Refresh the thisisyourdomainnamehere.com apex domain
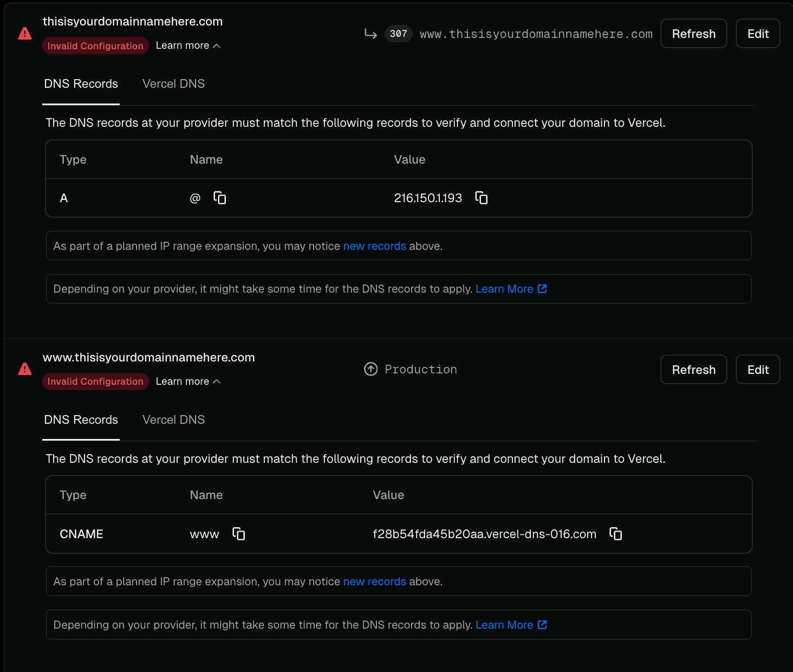Viewport: 793px width, 672px height. pyautogui.click(x=694, y=34)
